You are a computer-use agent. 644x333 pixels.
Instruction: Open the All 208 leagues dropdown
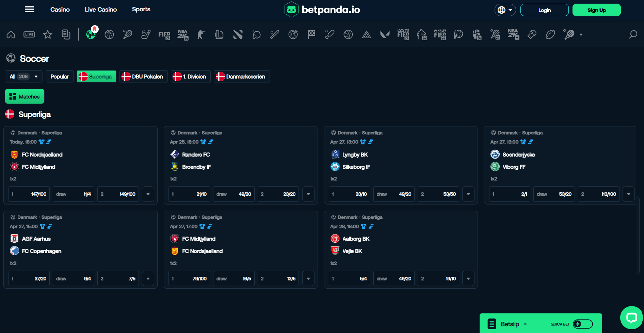pyautogui.click(x=23, y=77)
